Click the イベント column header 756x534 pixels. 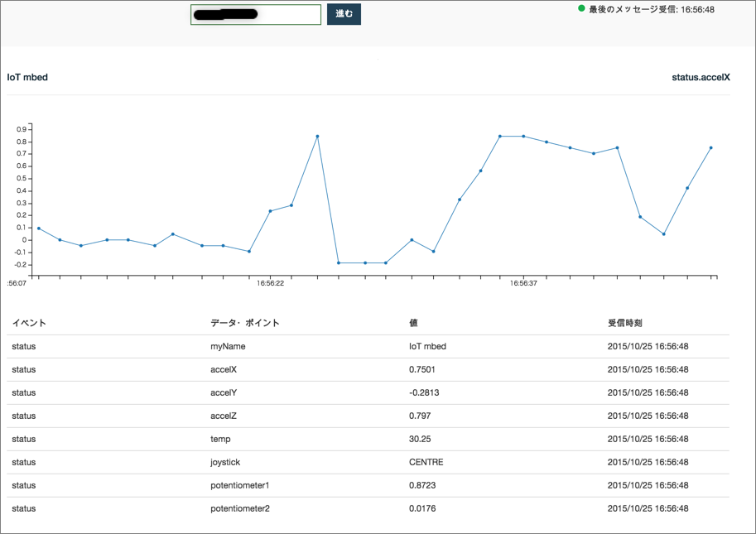coord(29,323)
